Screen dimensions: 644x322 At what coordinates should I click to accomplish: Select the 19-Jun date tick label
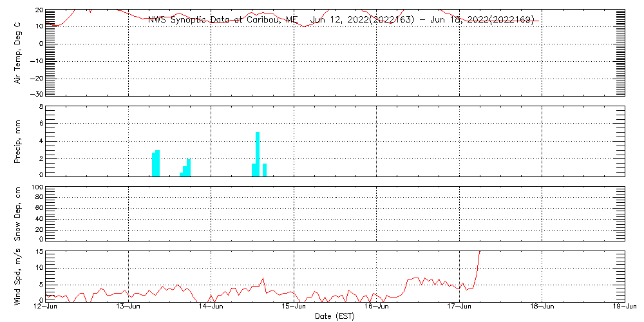(625, 307)
